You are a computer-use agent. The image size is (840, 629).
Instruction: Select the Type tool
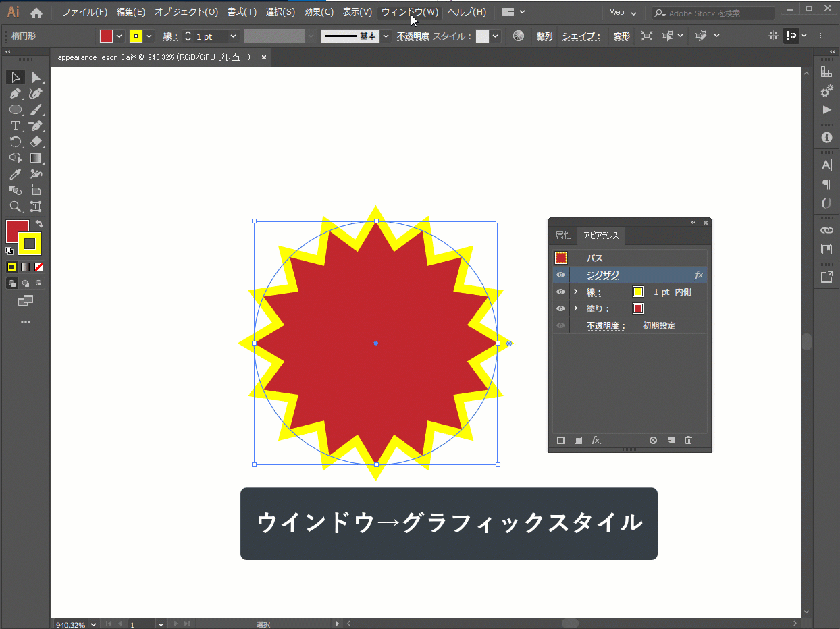(x=15, y=126)
